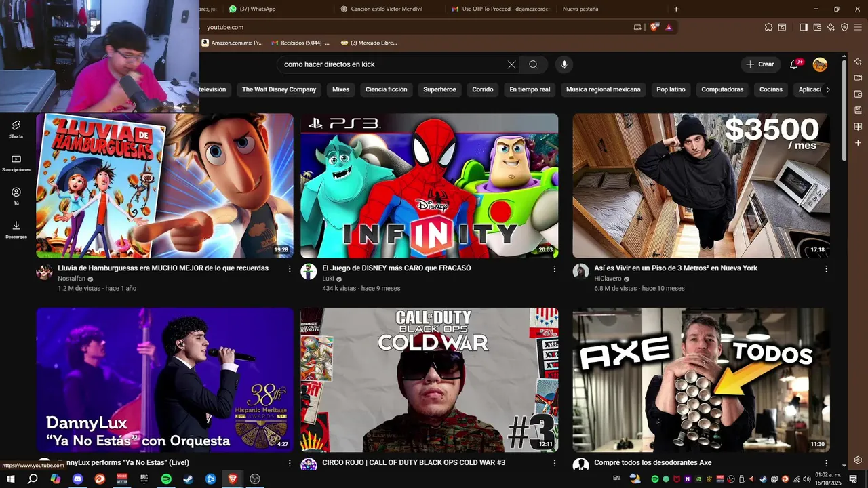The image size is (868, 488).
Task: Open Compré todos los desodorantes Axe title
Action: (x=653, y=463)
